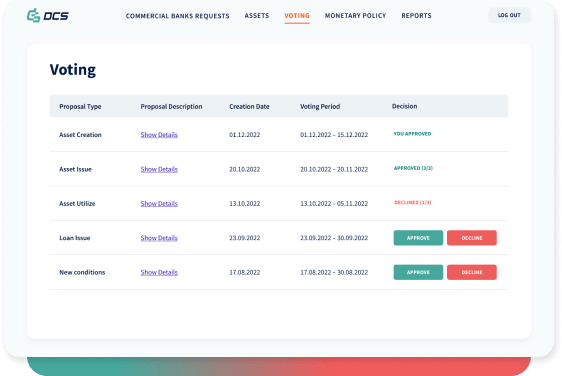Select the Asset Creation row label
The width and height of the screenshot is (562, 376).
[x=80, y=135]
